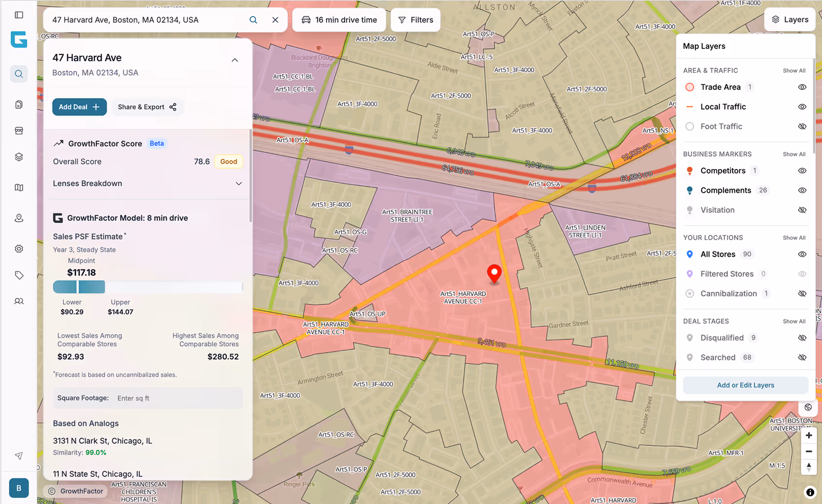Click the red location pin on the map
Viewport: 822px width, 504px height.
(x=495, y=274)
